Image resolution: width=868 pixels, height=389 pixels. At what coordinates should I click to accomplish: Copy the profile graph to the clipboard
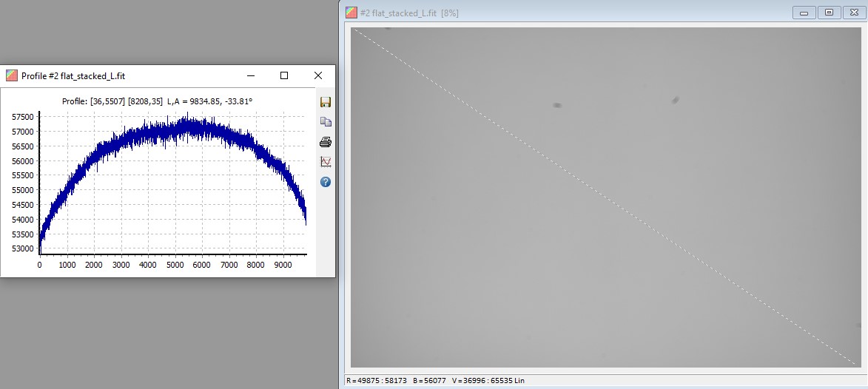pyautogui.click(x=325, y=122)
